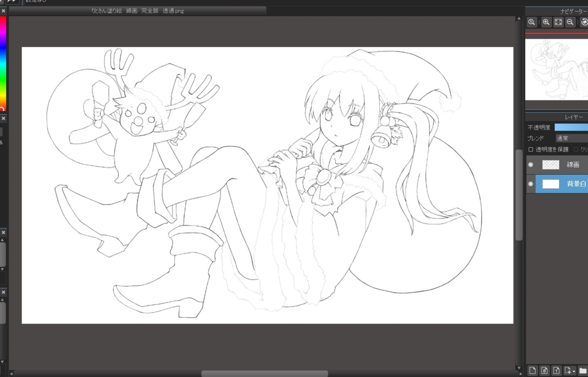Click the 100% zoom reset icon in Navigator
This screenshot has height=377, width=588.
[531, 22]
